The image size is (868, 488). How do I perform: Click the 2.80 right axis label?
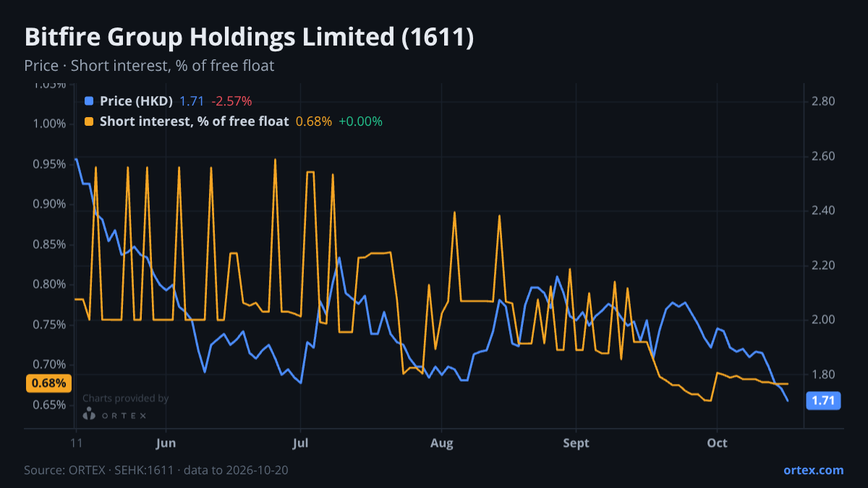(x=824, y=102)
